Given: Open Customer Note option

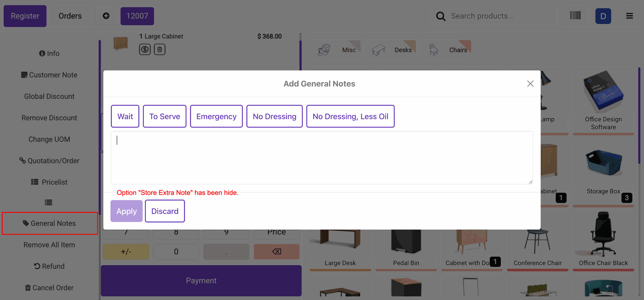Looking at the screenshot, I should click(49, 75).
